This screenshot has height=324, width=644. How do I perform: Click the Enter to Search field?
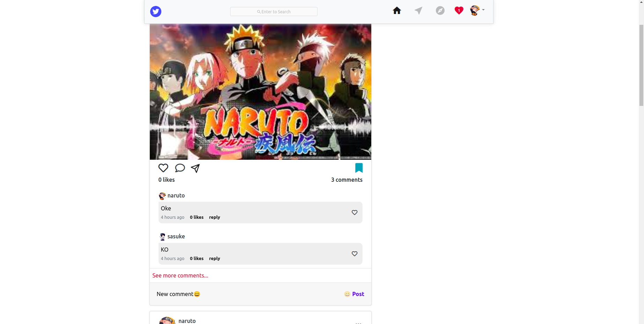pyautogui.click(x=274, y=12)
